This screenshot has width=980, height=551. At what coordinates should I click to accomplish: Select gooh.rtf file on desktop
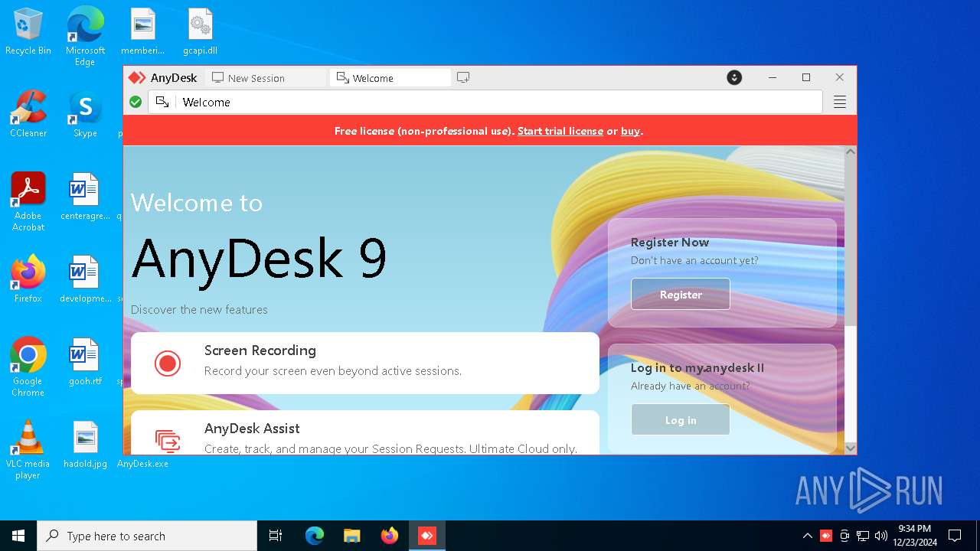click(x=85, y=362)
